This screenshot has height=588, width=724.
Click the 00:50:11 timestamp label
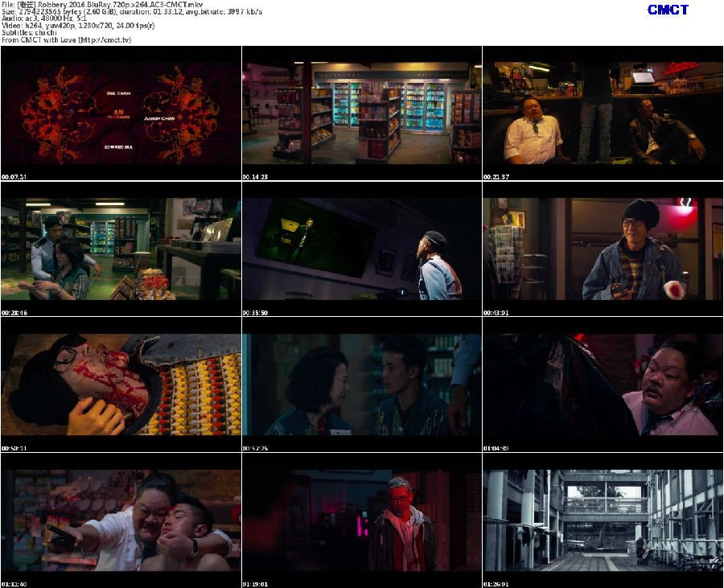click(14, 448)
